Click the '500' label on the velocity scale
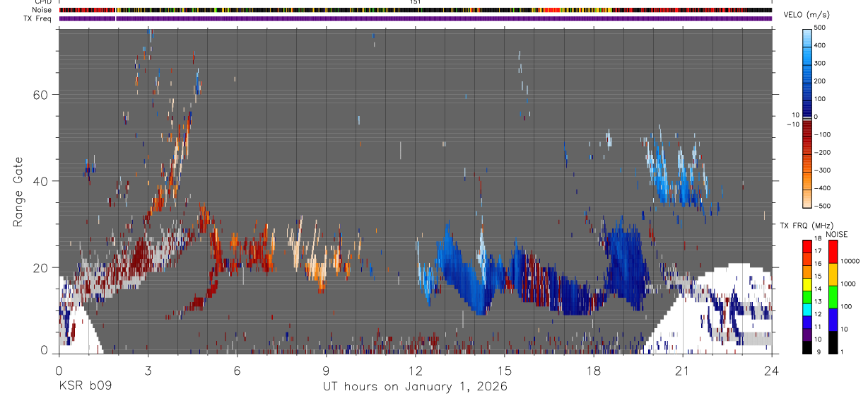Viewport: 868px width, 401px height. click(x=820, y=28)
